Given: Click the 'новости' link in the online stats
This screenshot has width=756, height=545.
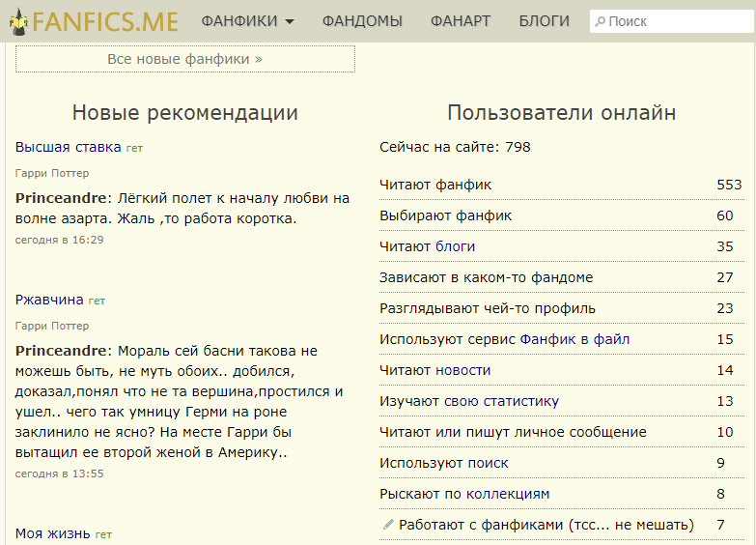Looking at the screenshot, I should point(462,370).
